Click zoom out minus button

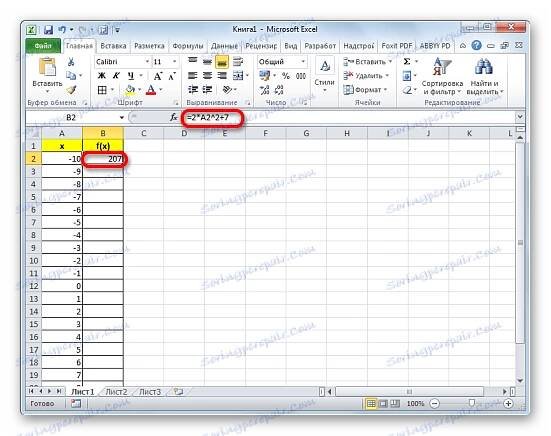[x=435, y=404]
